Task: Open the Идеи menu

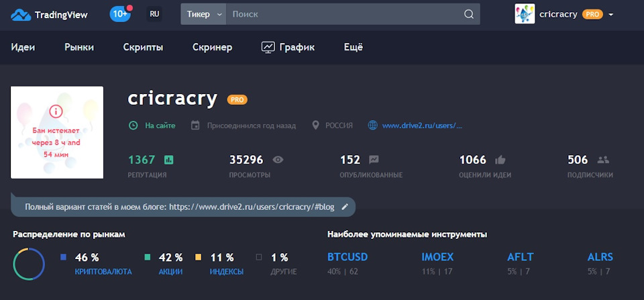Action: click(23, 47)
